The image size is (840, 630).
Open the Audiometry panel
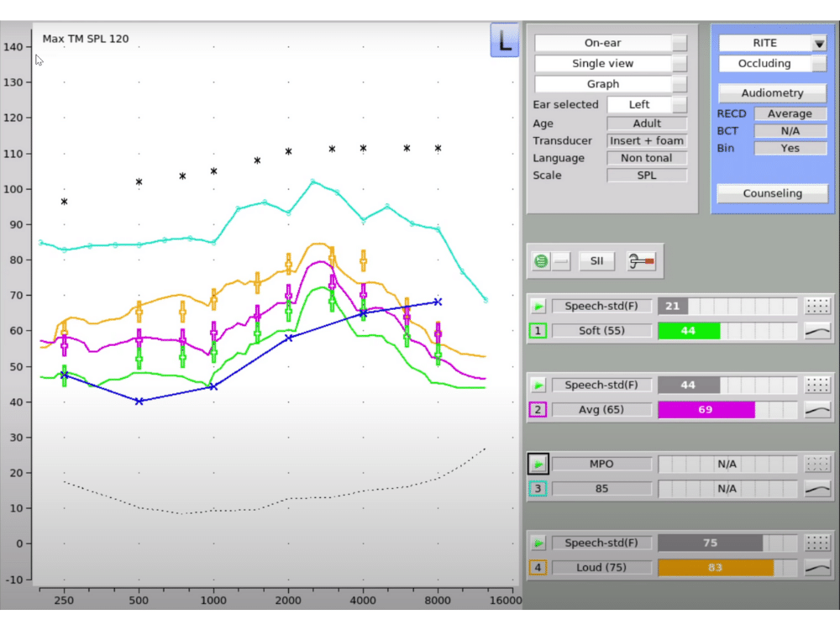click(x=771, y=92)
